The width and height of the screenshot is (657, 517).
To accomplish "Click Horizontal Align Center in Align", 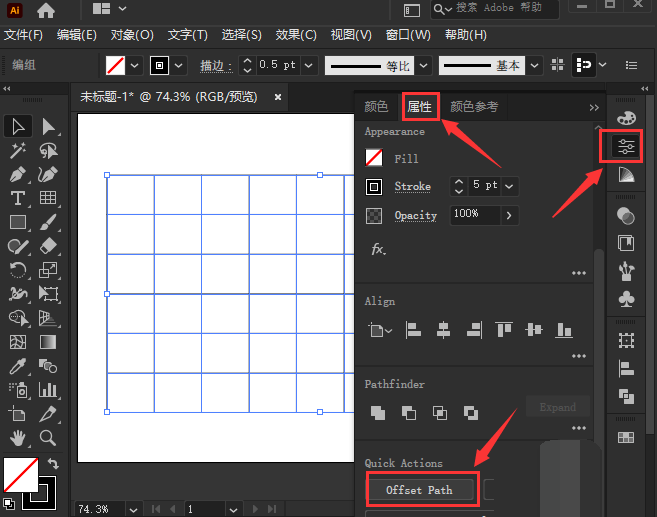I will tap(443, 330).
